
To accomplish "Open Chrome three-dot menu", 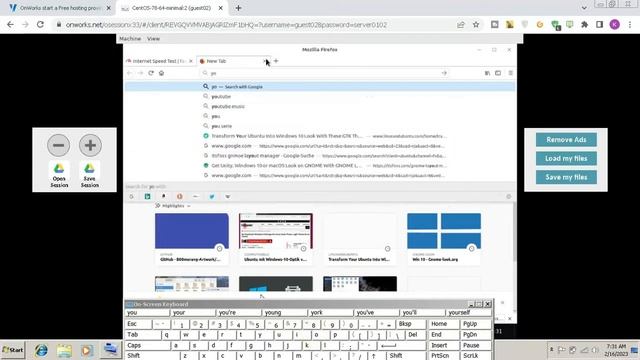I will [630, 24].
